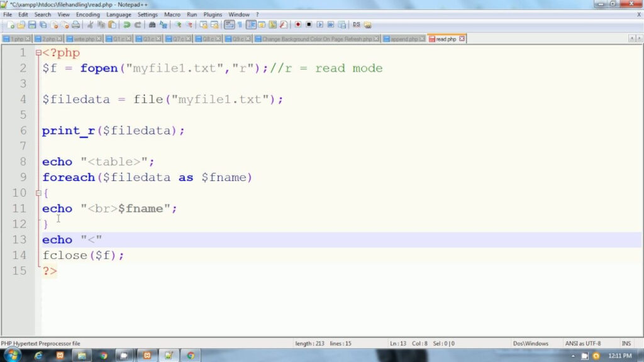Open the Edit menu

[23, 14]
